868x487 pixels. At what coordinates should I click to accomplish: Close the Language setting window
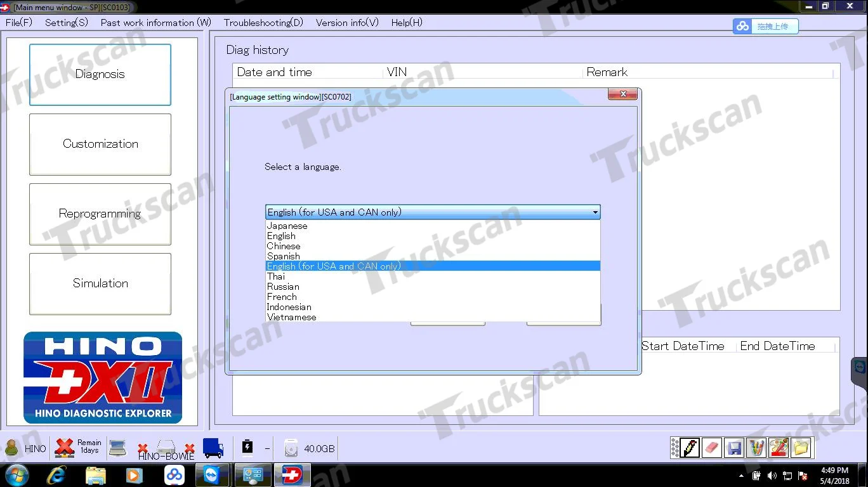tap(622, 94)
